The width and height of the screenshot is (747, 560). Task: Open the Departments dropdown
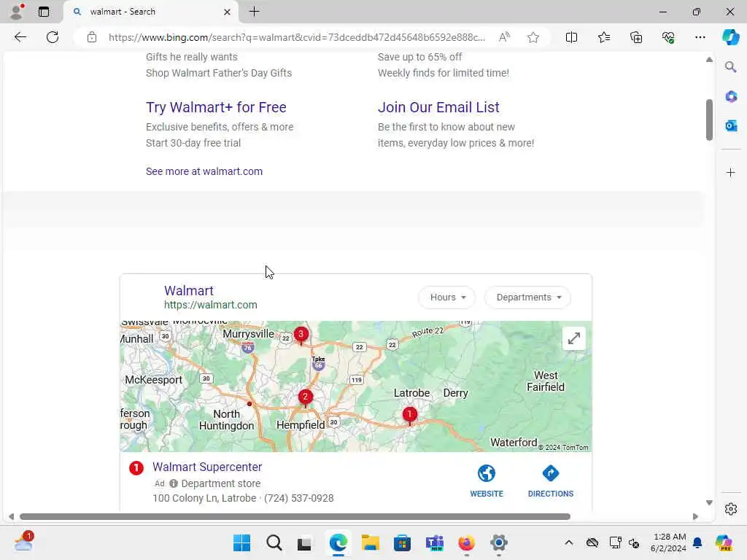(x=528, y=297)
